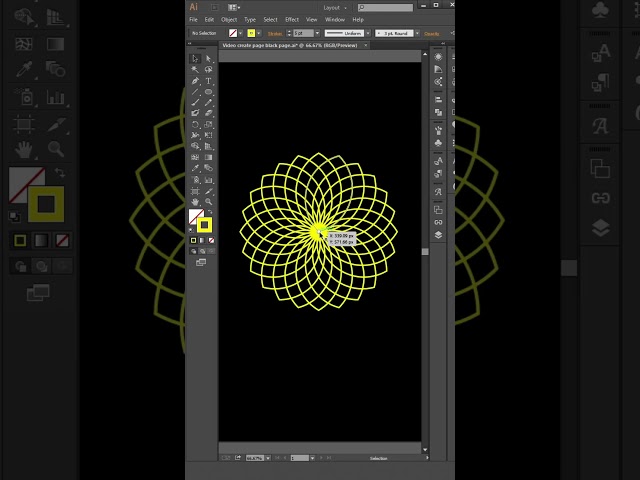Select the Column Graph tool

pyautogui.click(x=209, y=180)
